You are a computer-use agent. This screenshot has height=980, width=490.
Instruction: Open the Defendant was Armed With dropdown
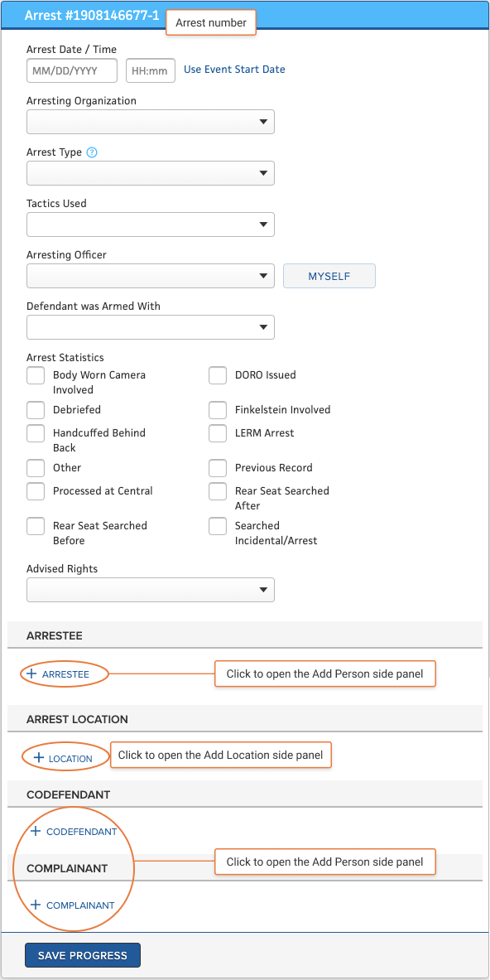pyautogui.click(x=150, y=327)
